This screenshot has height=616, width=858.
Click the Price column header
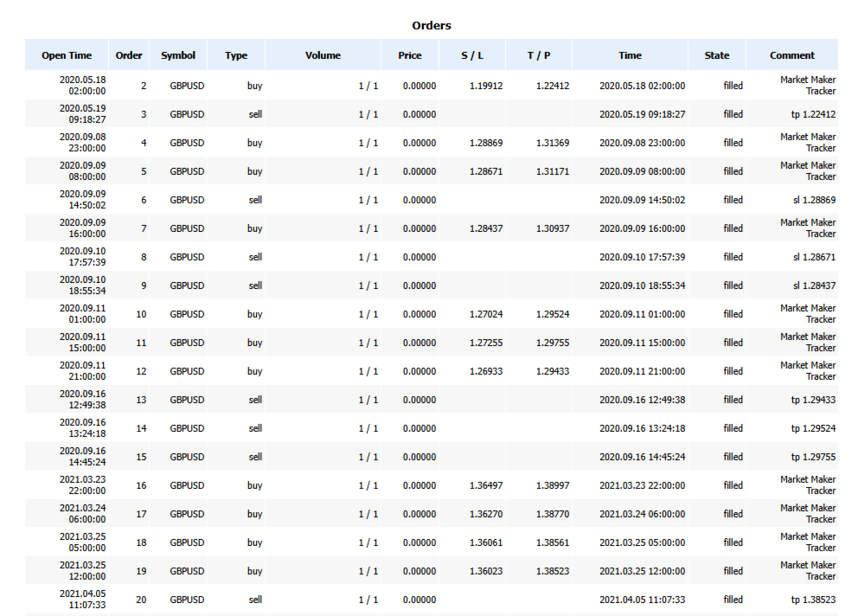[410, 55]
